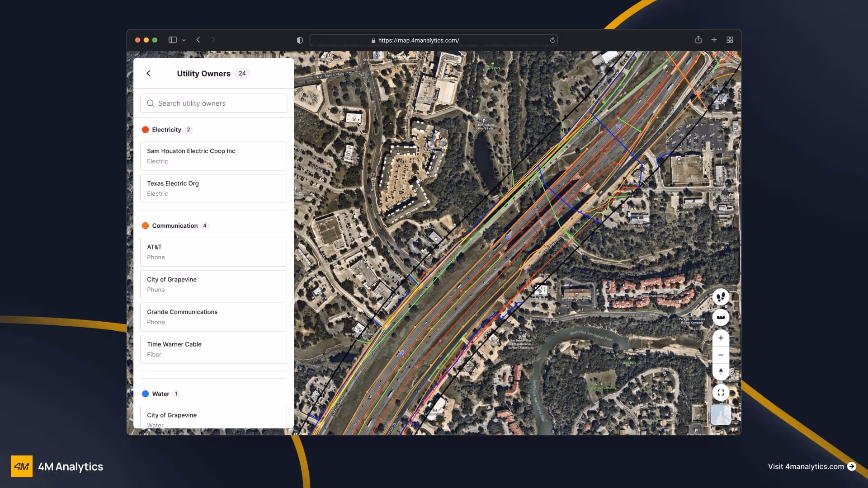
Task: Click the 4M Analytics logo
Action: pyautogui.click(x=57, y=466)
